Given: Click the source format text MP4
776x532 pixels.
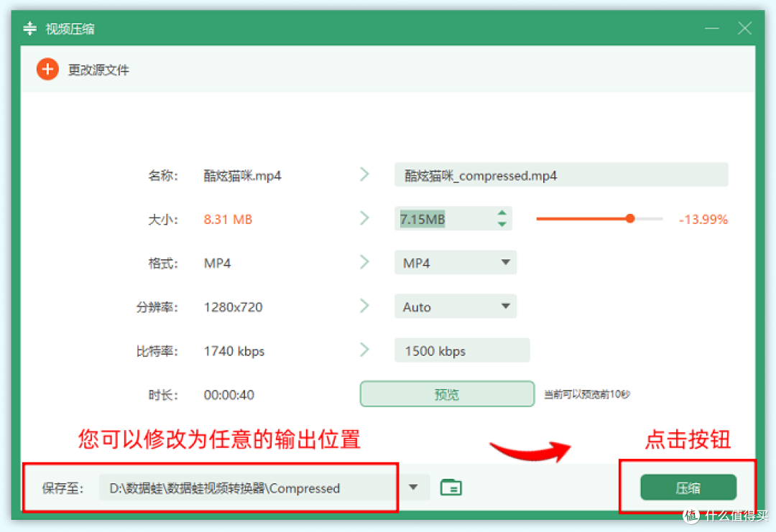Looking at the screenshot, I should point(217,263).
